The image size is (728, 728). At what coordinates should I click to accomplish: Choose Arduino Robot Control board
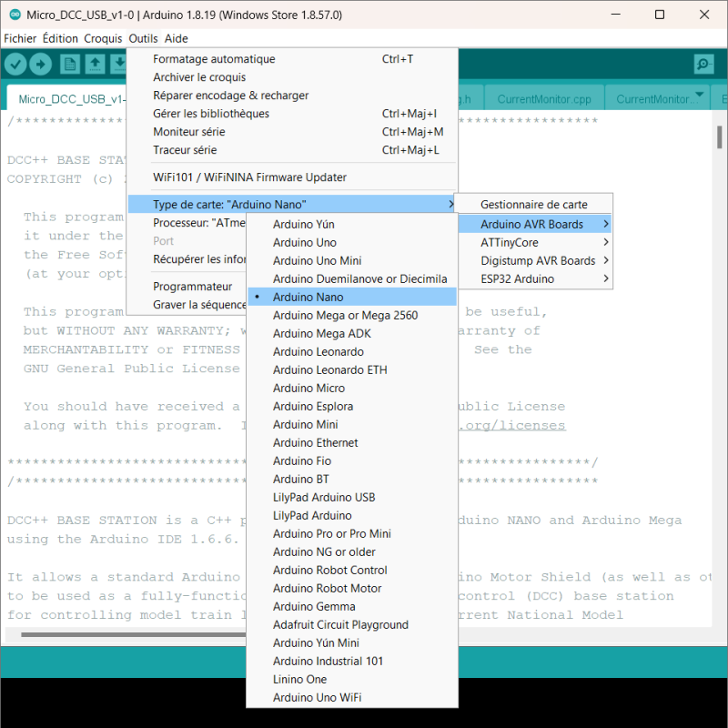(x=352, y=570)
